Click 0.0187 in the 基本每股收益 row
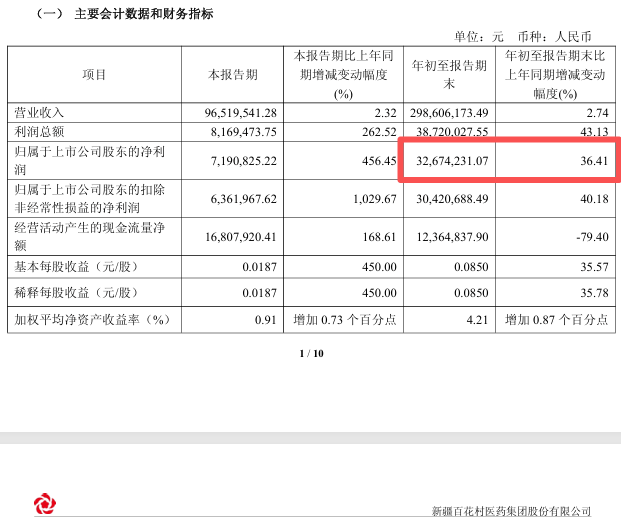Viewport: 621px width, 519px height. [x=259, y=267]
